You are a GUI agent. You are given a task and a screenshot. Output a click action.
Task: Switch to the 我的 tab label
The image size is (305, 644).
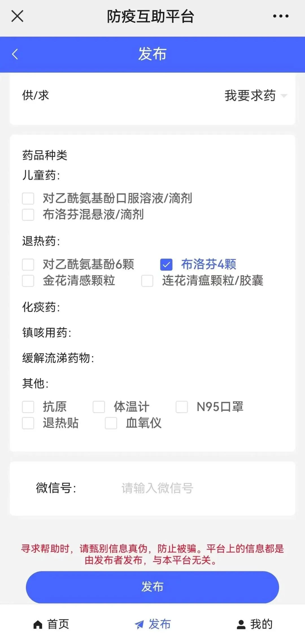click(262, 624)
